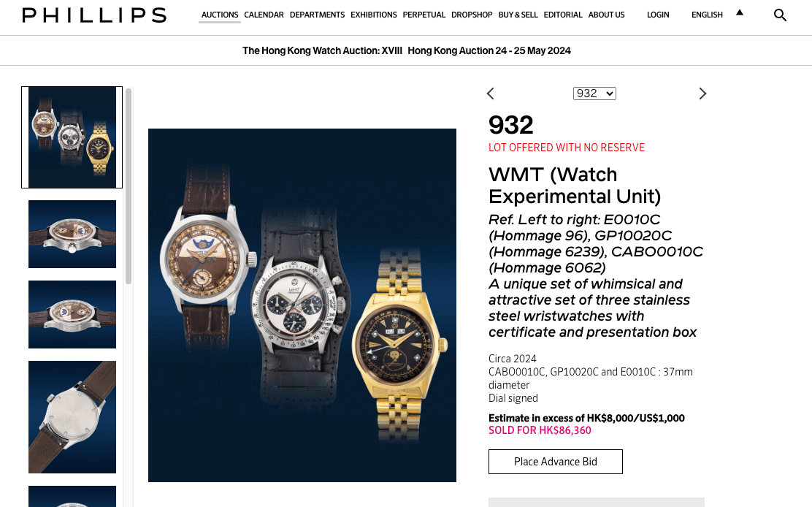
Task: Go to previous lot arrow
Action: point(491,94)
